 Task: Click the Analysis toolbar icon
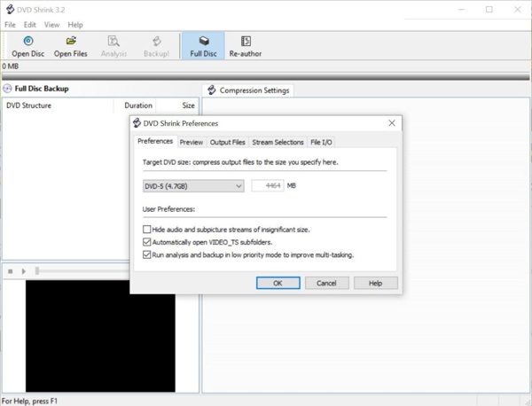(113, 41)
